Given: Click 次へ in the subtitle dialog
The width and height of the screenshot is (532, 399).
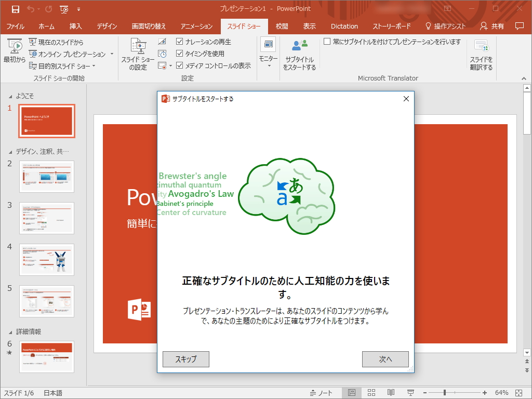Looking at the screenshot, I should point(385,359).
